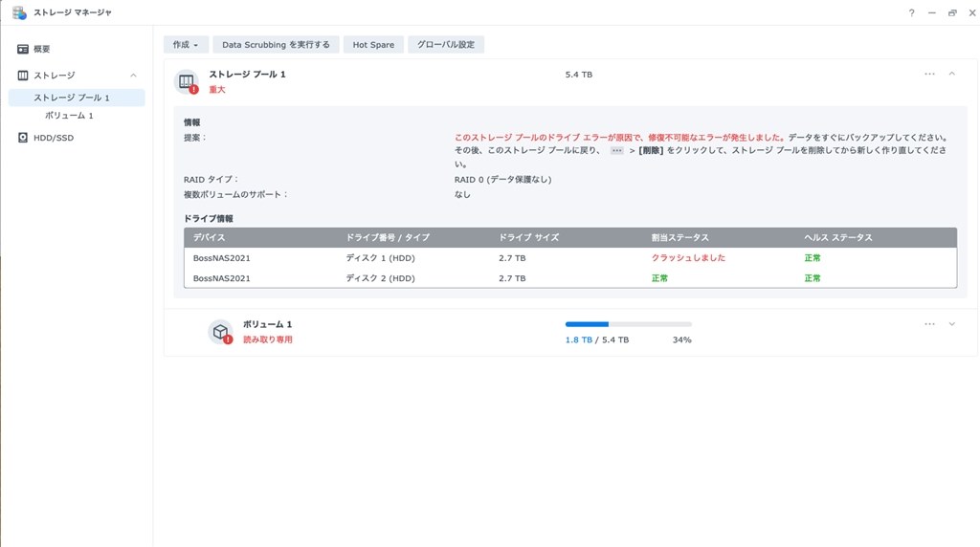Collapse the ストレージ sidebar section chevron
Image resolution: width=980 pixels, height=547 pixels.
pos(133,75)
